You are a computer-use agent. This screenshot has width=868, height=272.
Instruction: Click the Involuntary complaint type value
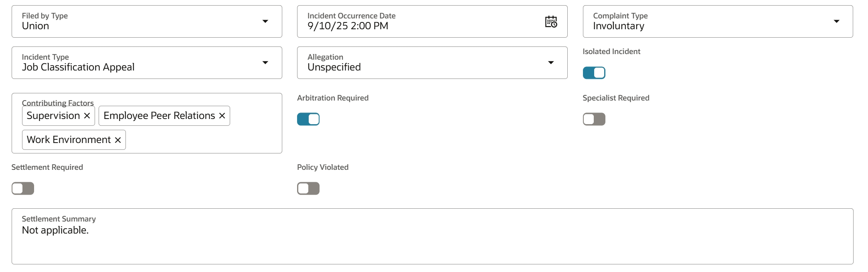click(x=619, y=26)
